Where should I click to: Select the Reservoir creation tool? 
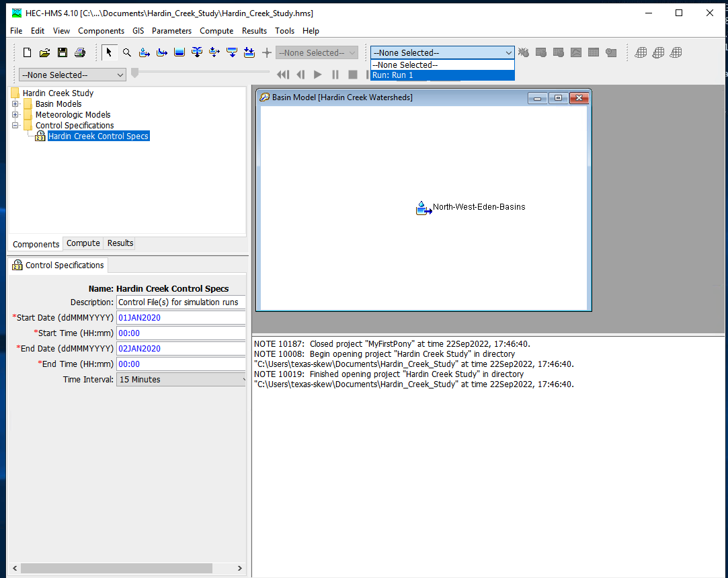pyautogui.click(x=179, y=52)
